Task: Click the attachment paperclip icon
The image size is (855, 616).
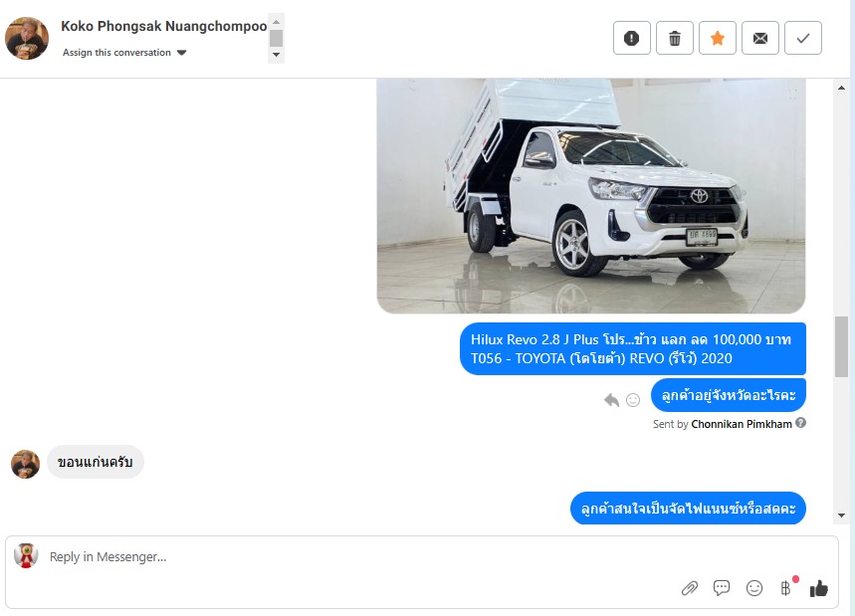Action: point(689,588)
